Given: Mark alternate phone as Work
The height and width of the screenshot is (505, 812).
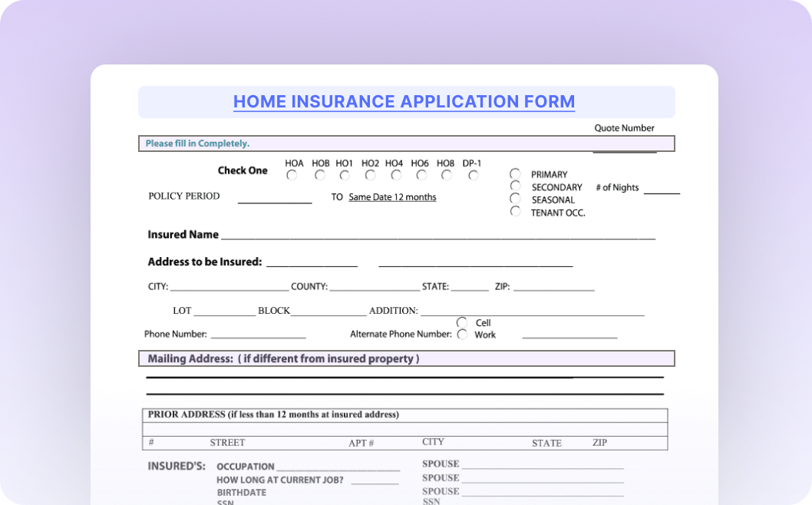Looking at the screenshot, I should pyautogui.click(x=462, y=335).
